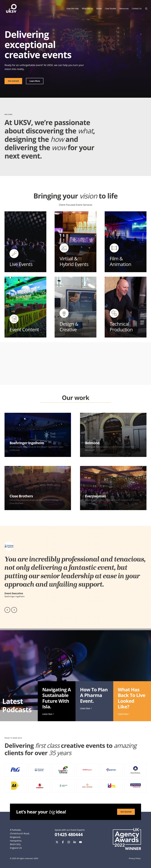
Task: Show the next testimonial with right arrow
Action: click(14, 610)
